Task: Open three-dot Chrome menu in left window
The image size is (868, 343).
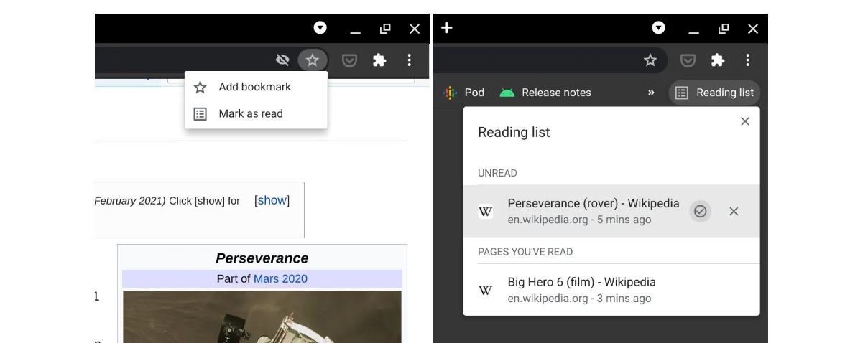Action: coord(409,60)
